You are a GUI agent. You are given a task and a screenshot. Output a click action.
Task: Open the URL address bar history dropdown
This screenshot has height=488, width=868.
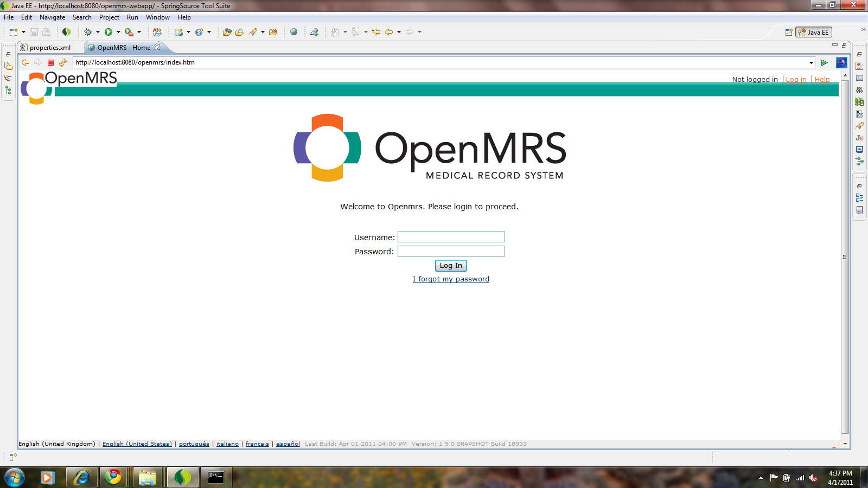click(810, 62)
